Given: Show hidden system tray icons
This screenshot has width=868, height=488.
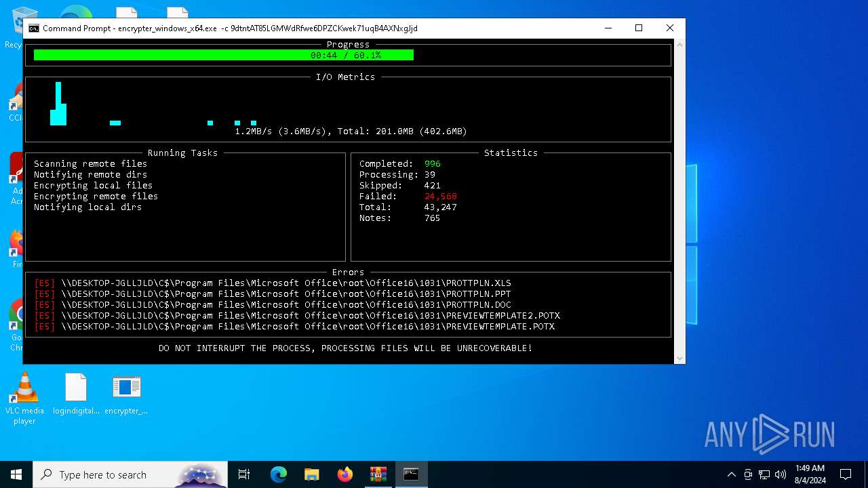Looking at the screenshot, I should click(x=731, y=474).
